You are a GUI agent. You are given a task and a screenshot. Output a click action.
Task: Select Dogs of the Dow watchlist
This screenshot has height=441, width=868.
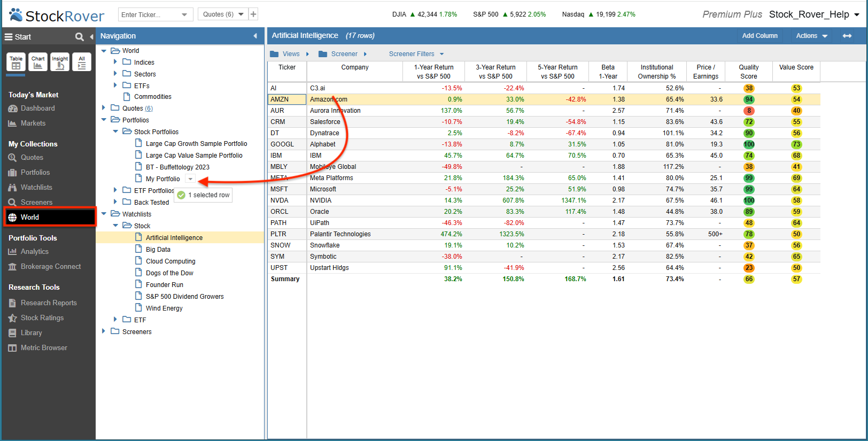pos(169,273)
